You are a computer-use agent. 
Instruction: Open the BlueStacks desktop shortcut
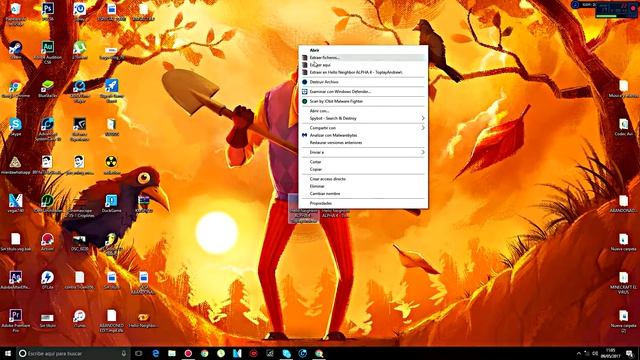click(48, 88)
